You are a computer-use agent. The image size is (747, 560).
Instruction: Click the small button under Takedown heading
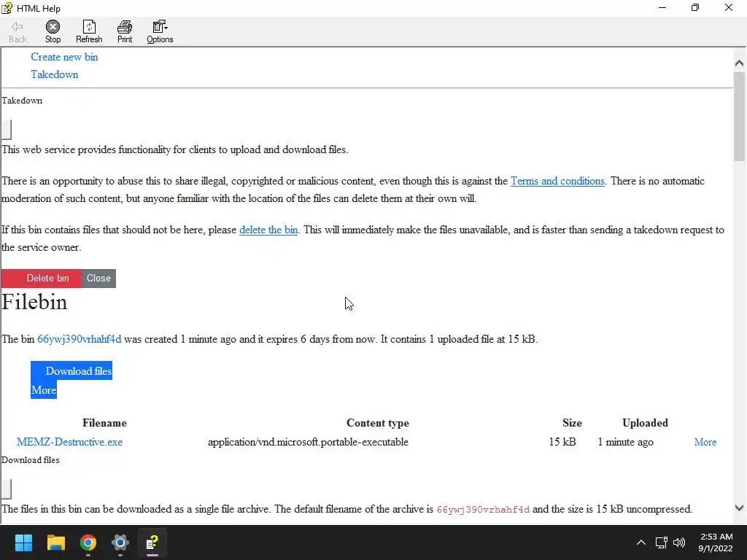[6, 130]
